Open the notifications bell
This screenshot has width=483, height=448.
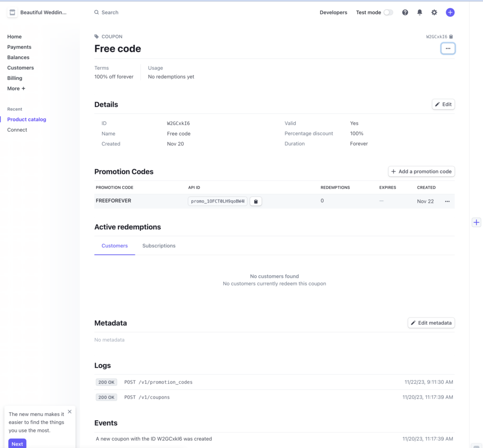tap(419, 13)
